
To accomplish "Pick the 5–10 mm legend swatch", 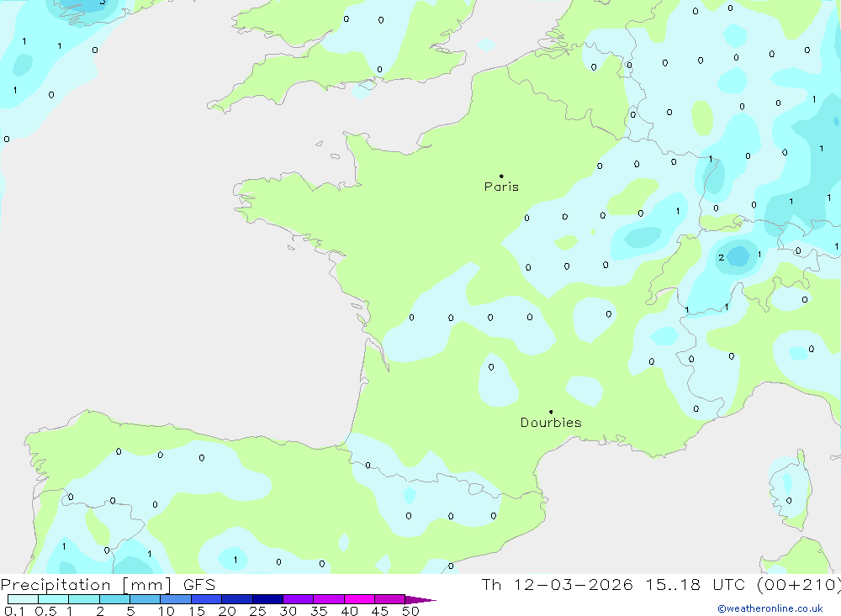I will [x=145, y=599].
